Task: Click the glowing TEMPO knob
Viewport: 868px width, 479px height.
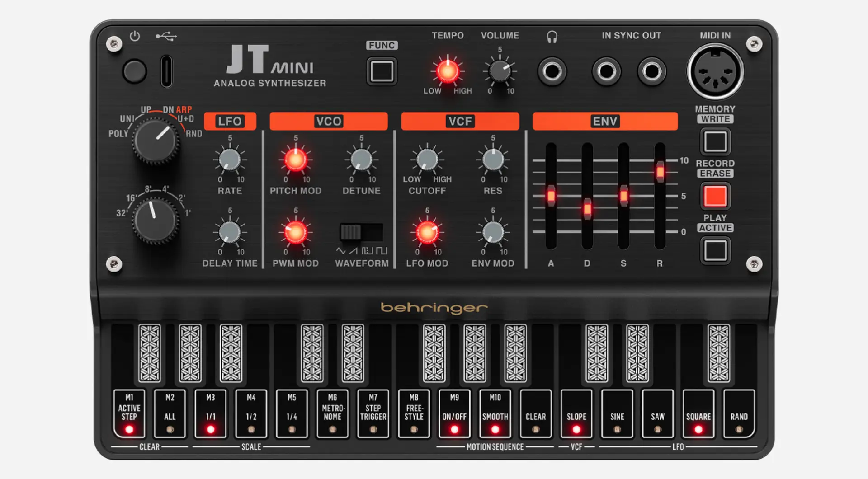Action: pos(447,71)
